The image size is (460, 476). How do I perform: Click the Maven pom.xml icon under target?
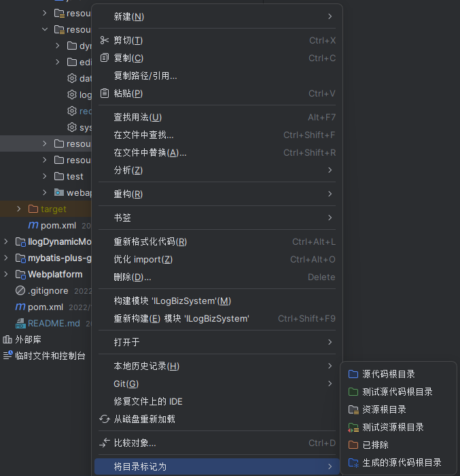point(33,225)
